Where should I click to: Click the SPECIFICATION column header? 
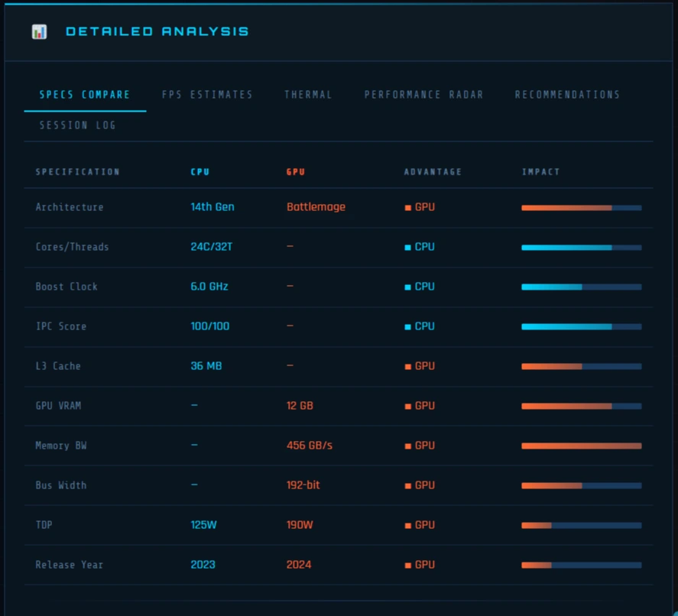coord(77,172)
